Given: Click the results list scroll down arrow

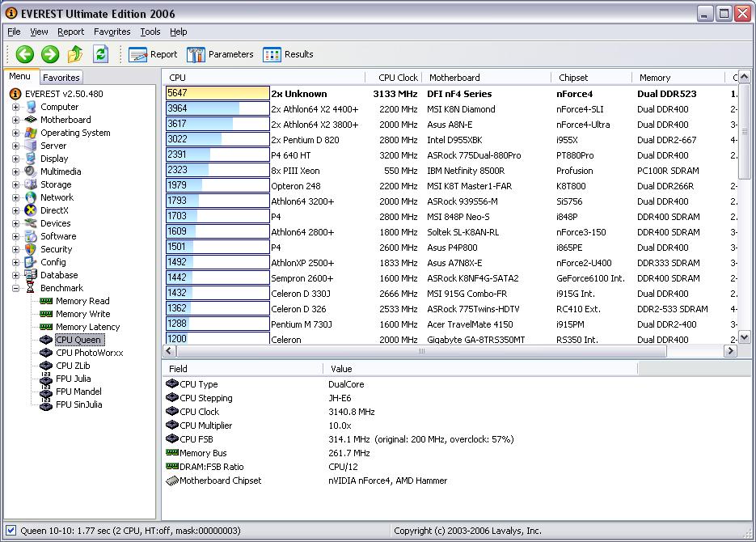Looking at the screenshot, I should pos(745,338).
